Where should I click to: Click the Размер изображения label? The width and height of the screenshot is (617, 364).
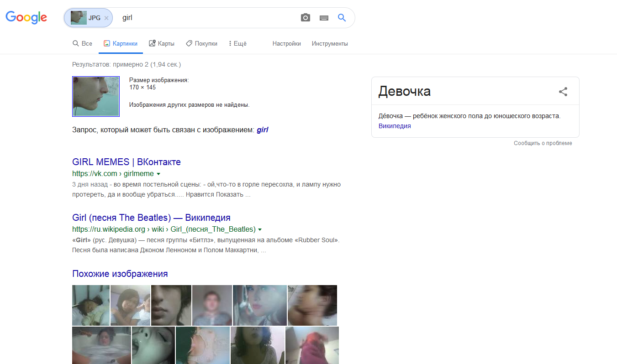[x=159, y=80]
